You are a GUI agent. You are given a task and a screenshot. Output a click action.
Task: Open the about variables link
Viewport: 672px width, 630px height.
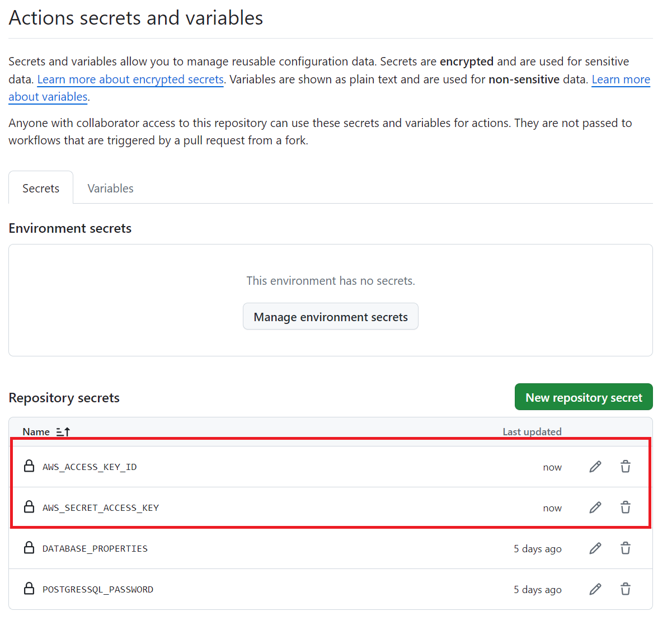(x=48, y=97)
